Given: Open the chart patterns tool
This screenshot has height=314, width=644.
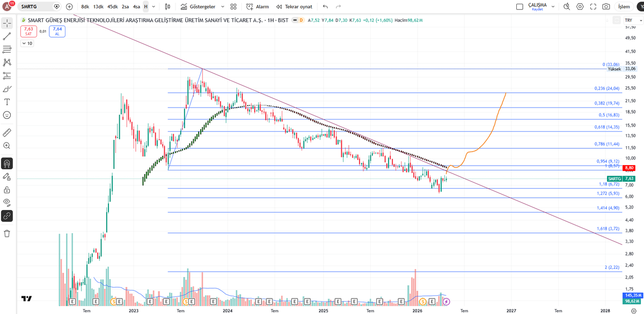Looking at the screenshot, I should [x=7, y=63].
